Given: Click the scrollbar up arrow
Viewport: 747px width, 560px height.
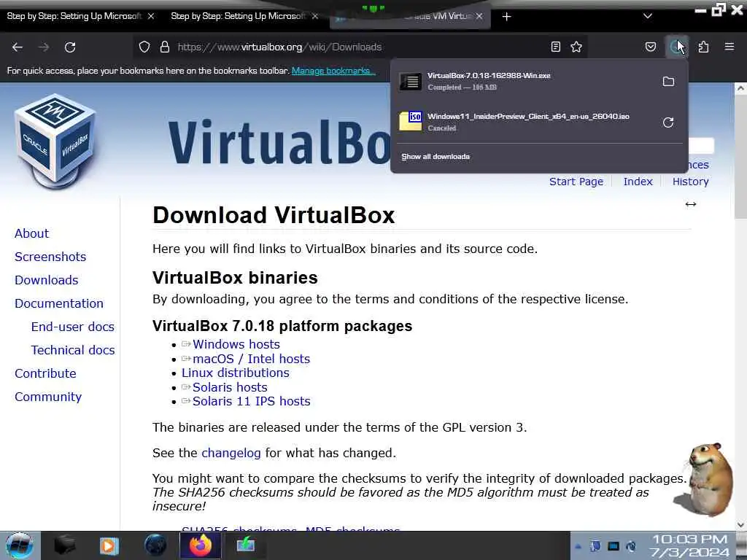Looking at the screenshot, I should 740,88.
